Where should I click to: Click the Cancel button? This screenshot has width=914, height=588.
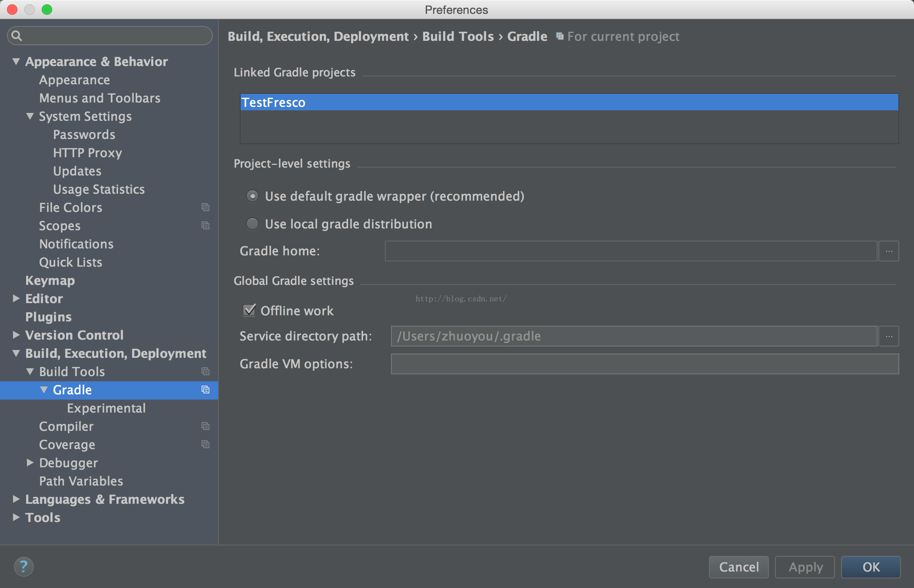coord(739,567)
